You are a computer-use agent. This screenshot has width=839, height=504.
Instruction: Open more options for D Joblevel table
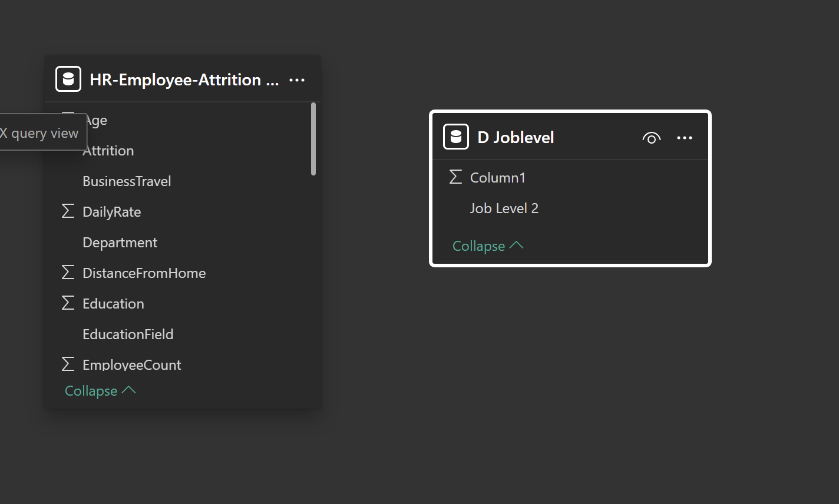pos(685,138)
